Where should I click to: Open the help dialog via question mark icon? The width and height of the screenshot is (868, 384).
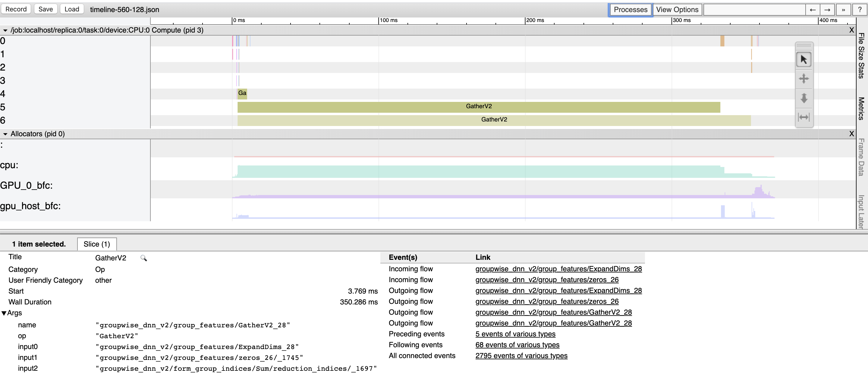coord(860,9)
